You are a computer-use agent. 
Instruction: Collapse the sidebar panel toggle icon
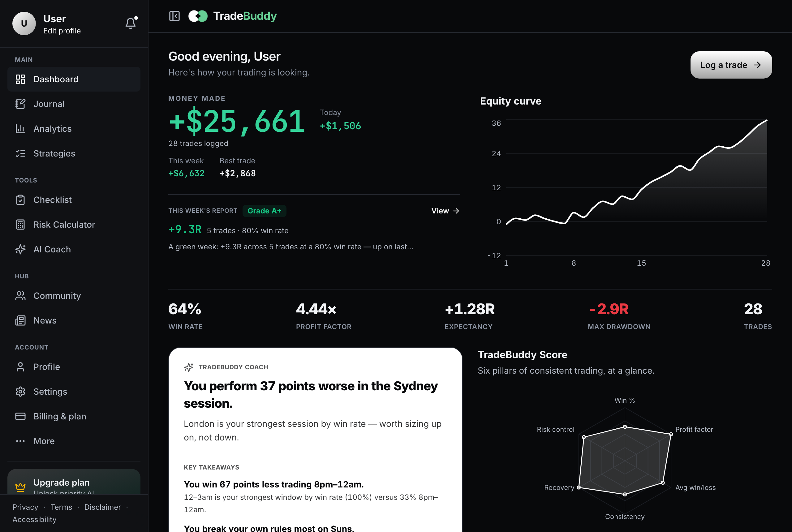pos(174,16)
